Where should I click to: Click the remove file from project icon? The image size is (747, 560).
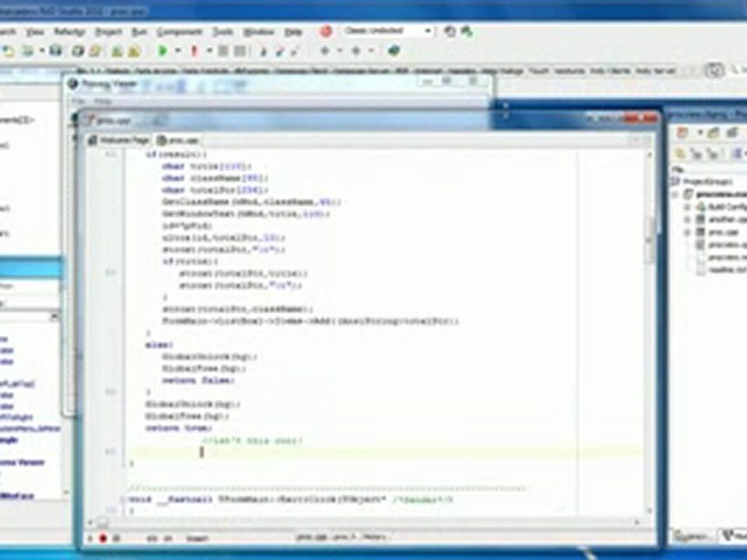tap(135, 51)
